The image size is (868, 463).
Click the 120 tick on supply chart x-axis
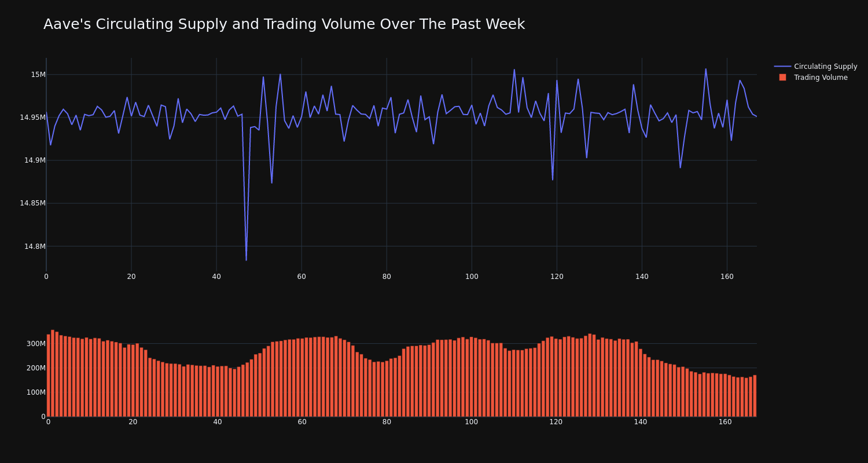pyautogui.click(x=557, y=277)
